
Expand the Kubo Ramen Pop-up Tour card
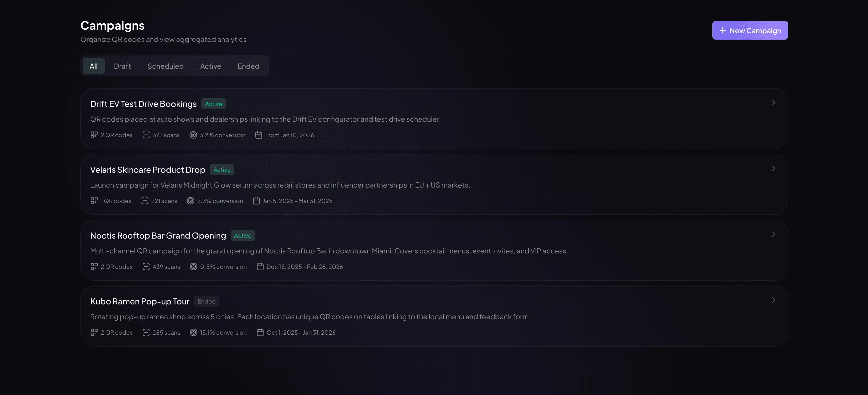click(x=773, y=300)
